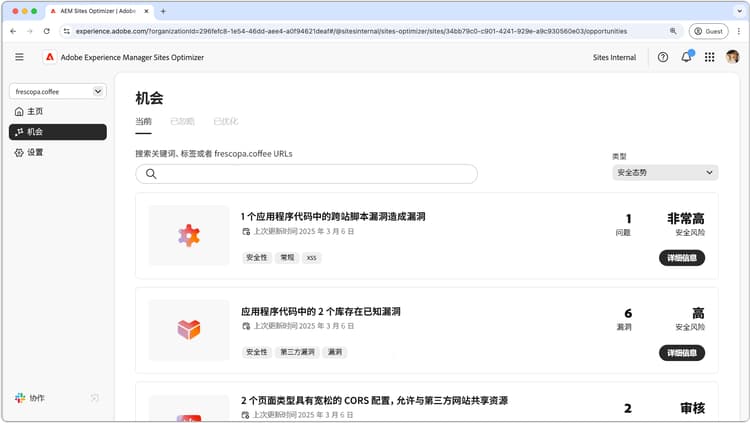Expand the browser tab search chevron
The image size is (750, 423).
(739, 11)
